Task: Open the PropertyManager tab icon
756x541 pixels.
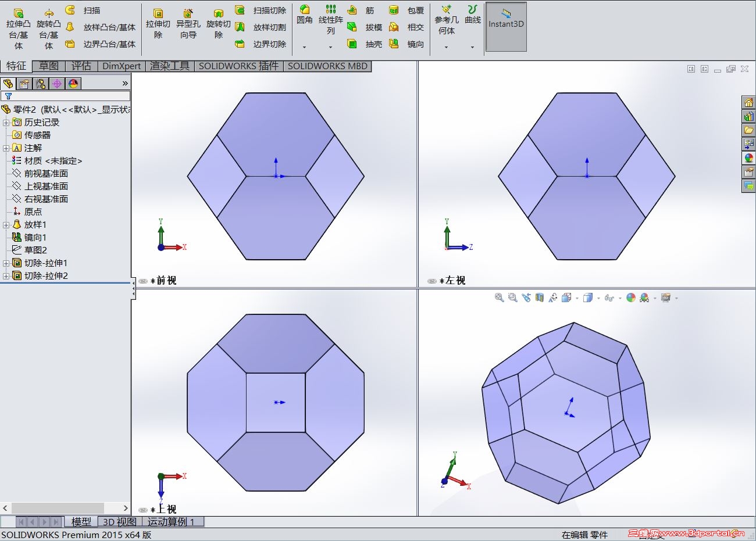Action: tap(24, 84)
